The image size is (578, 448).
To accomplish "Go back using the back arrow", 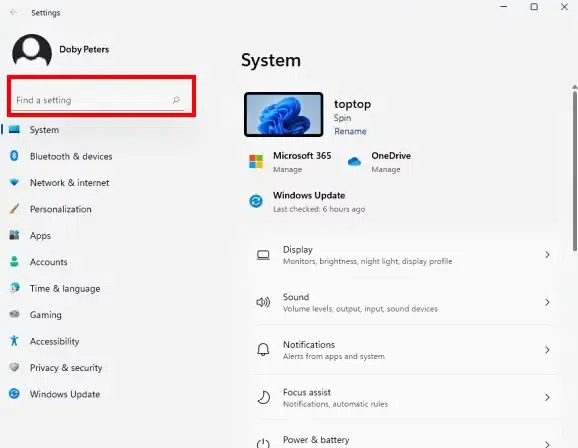I will [x=14, y=13].
